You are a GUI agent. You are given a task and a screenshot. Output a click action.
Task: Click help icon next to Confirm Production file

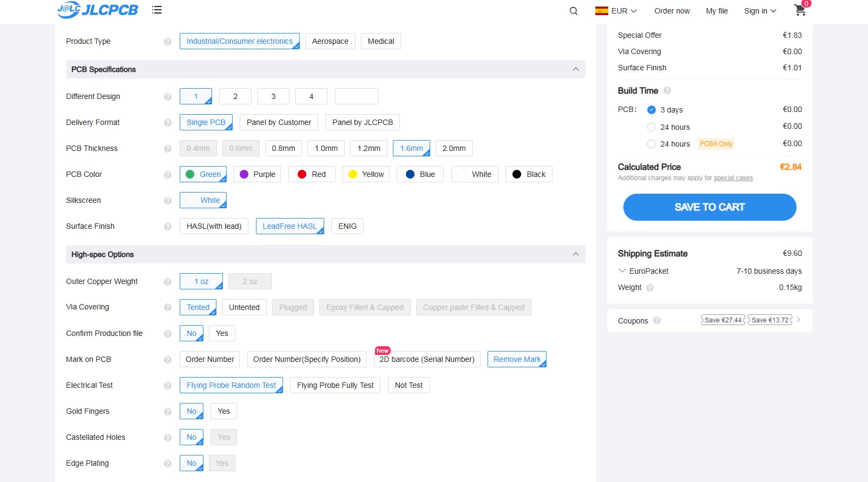[168, 334]
